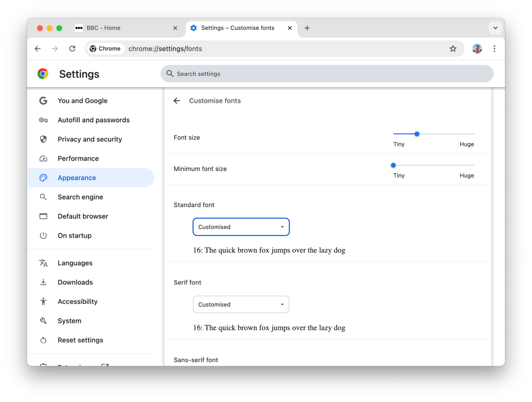Click the Customise fonts heading text
The height and width of the screenshot is (402, 532).
tap(215, 101)
